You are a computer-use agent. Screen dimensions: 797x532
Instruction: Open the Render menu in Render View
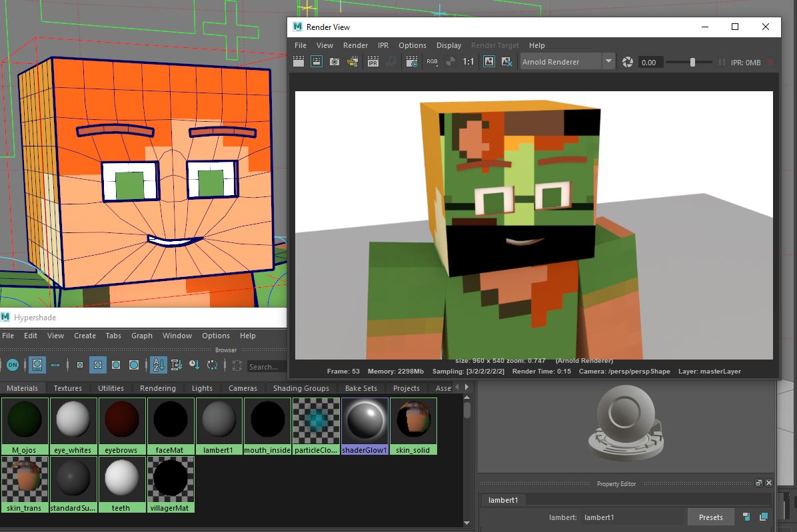pos(355,45)
